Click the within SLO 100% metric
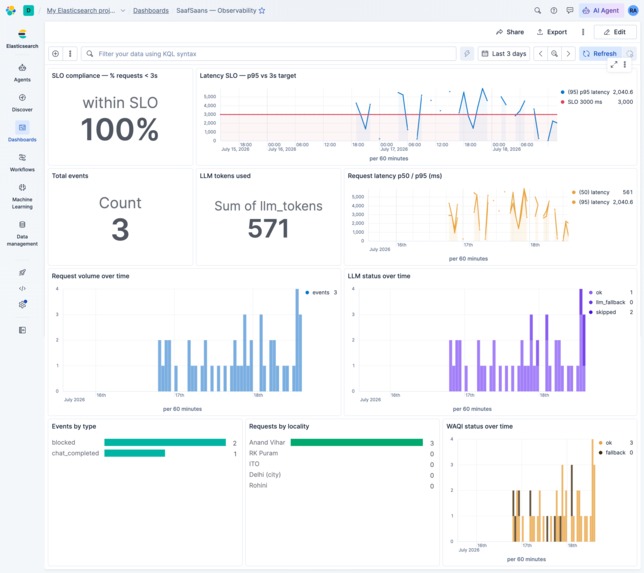644x573 pixels. point(120,129)
